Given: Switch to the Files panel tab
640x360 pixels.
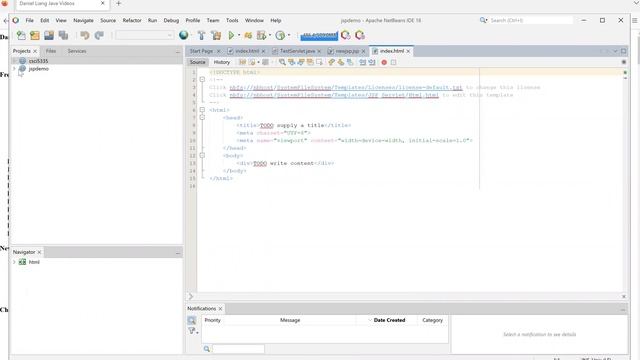Looking at the screenshot, I should coord(51,51).
